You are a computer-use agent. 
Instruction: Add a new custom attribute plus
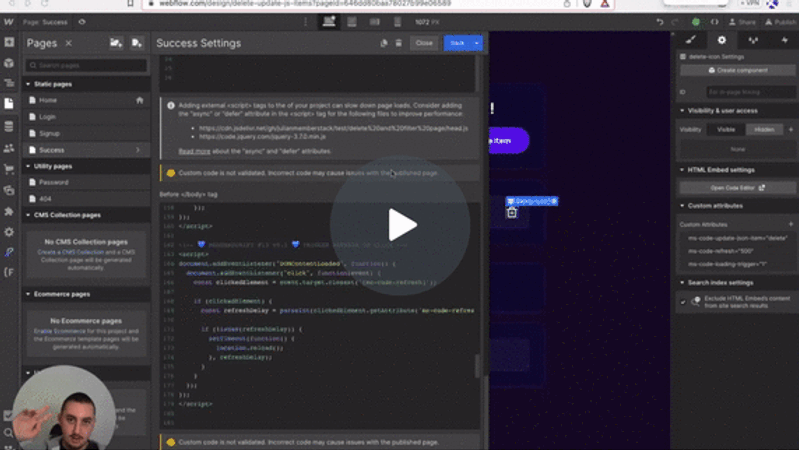pyautogui.click(x=791, y=224)
